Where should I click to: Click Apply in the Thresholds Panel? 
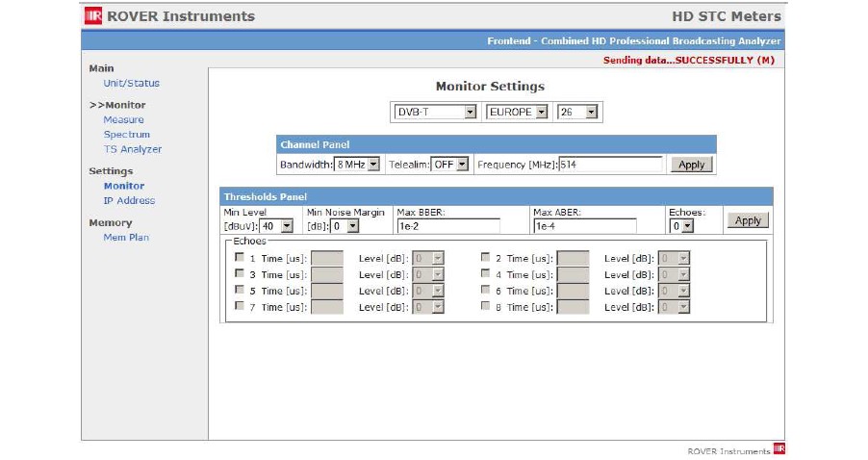(748, 220)
